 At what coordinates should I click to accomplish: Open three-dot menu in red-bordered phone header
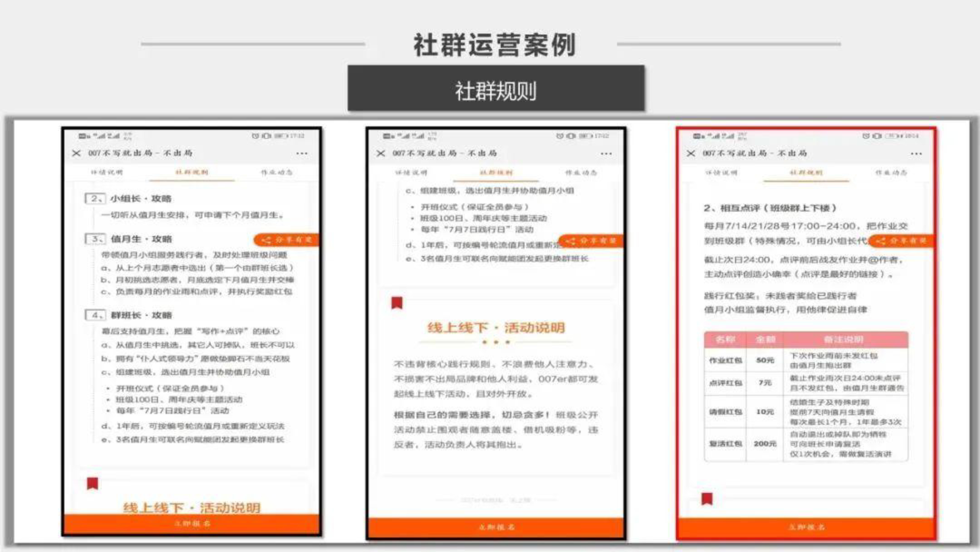[x=916, y=154]
